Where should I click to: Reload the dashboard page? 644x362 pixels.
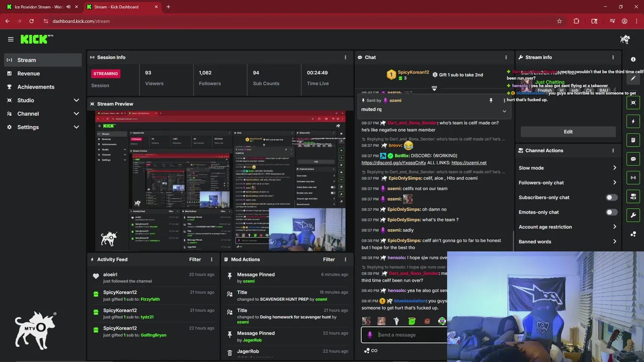coord(31,21)
